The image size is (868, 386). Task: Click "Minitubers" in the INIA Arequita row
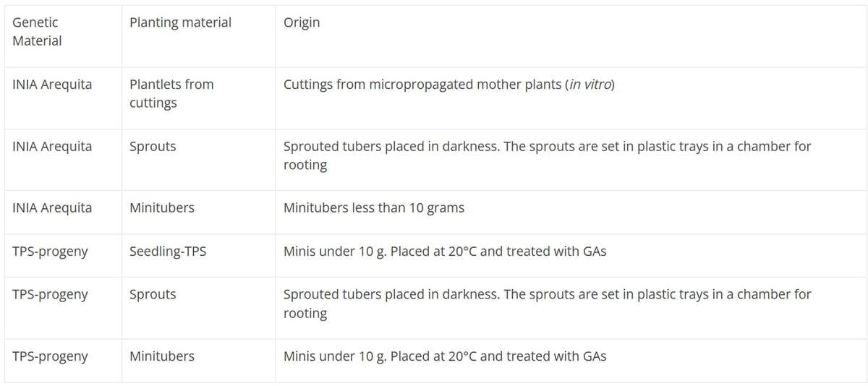(162, 208)
